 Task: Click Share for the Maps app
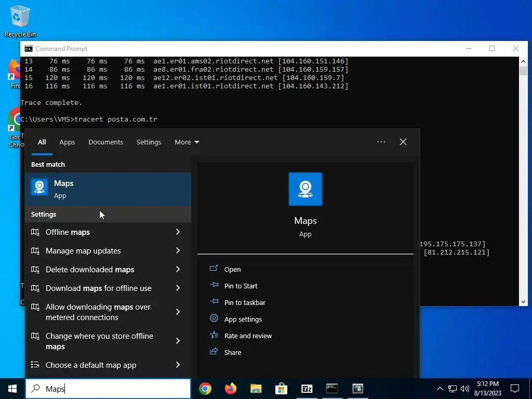tap(233, 352)
